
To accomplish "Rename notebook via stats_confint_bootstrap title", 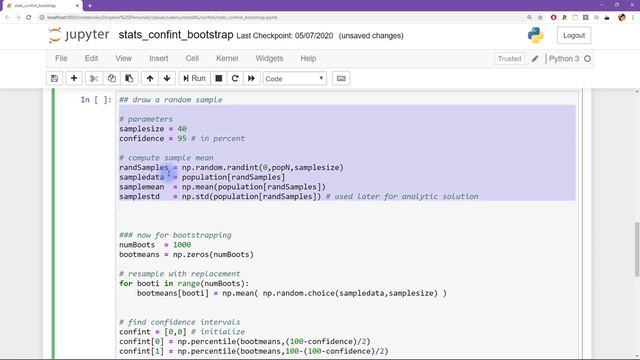I will click(176, 35).
